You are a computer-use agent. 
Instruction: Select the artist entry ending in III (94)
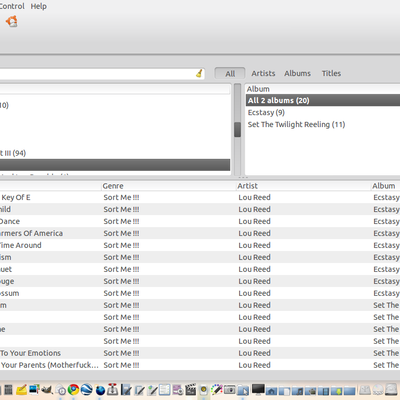click(13, 153)
